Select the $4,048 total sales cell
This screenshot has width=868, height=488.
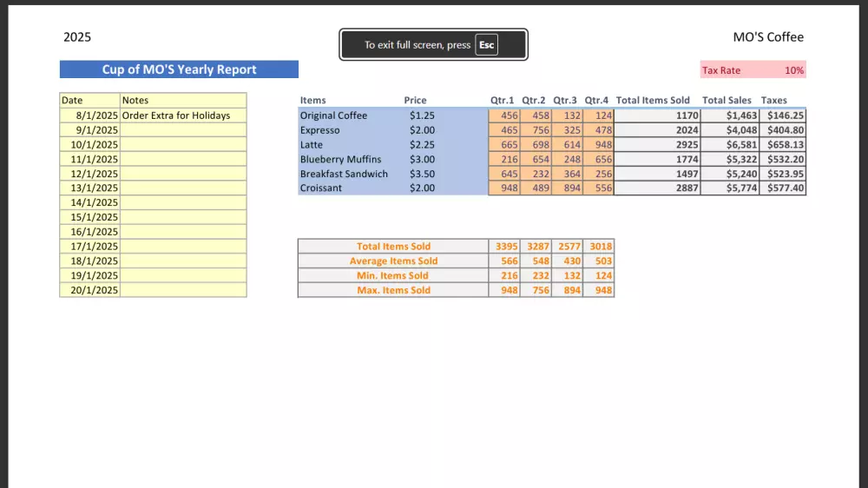730,129
